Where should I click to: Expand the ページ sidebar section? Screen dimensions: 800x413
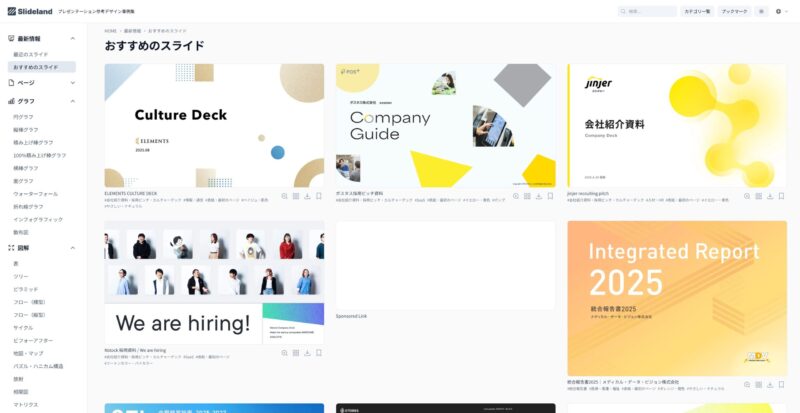click(x=72, y=83)
